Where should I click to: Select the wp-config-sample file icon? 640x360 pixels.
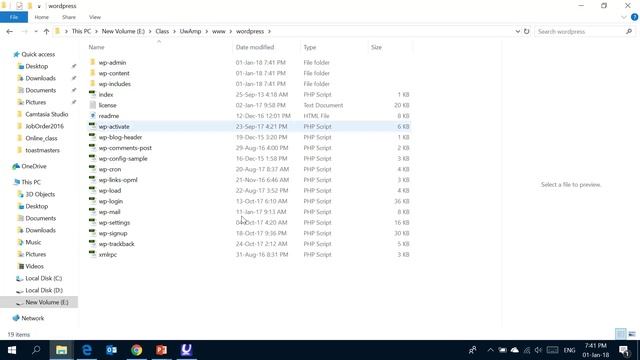click(93, 158)
